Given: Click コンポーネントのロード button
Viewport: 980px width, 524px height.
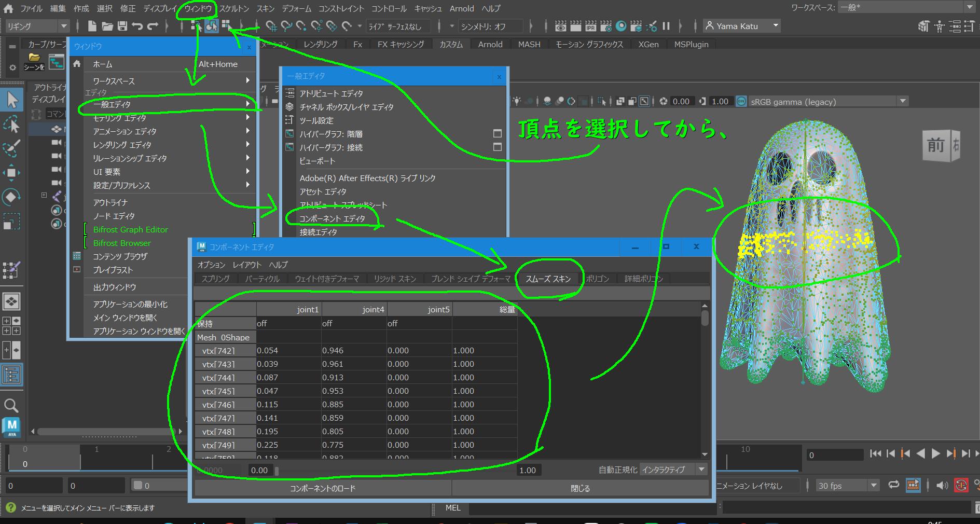Looking at the screenshot, I should (x=323, y=488).
